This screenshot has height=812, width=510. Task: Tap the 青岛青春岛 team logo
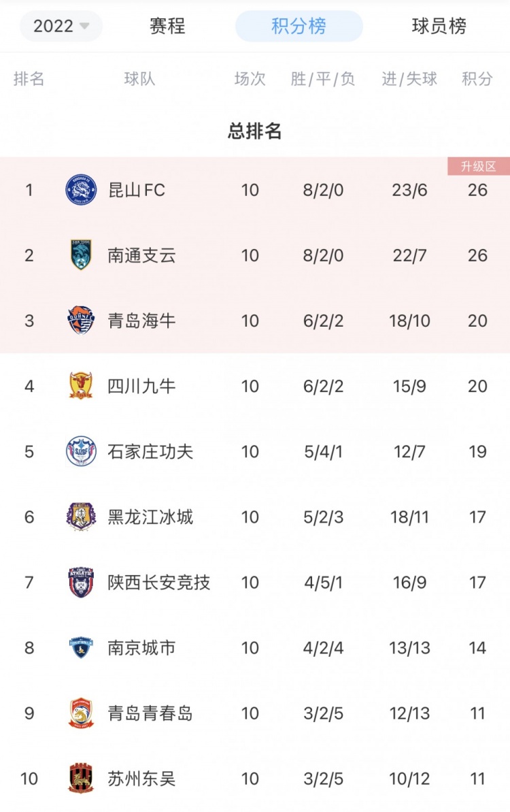81,713
